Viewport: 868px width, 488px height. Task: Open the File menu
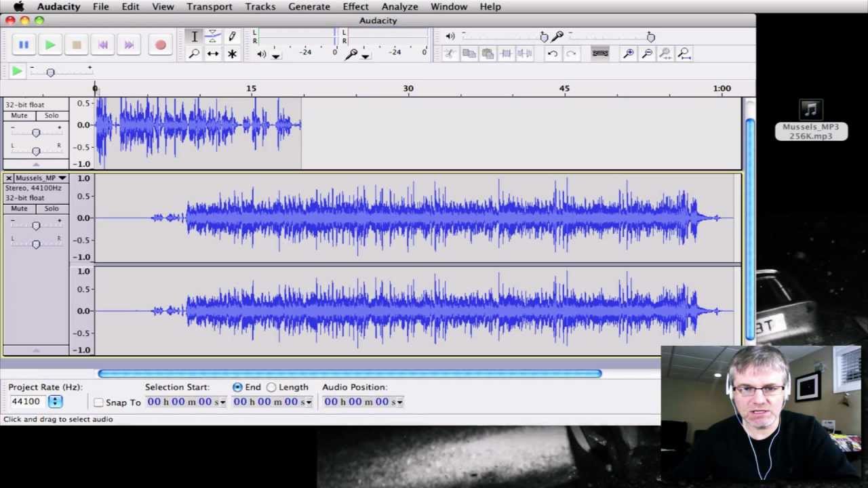(101, 7)
